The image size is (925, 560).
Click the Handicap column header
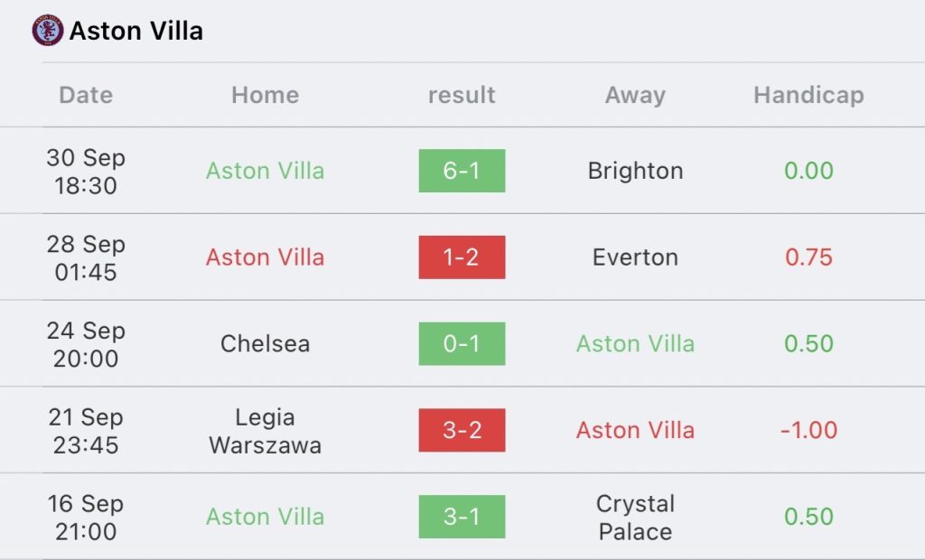(808, 95)
